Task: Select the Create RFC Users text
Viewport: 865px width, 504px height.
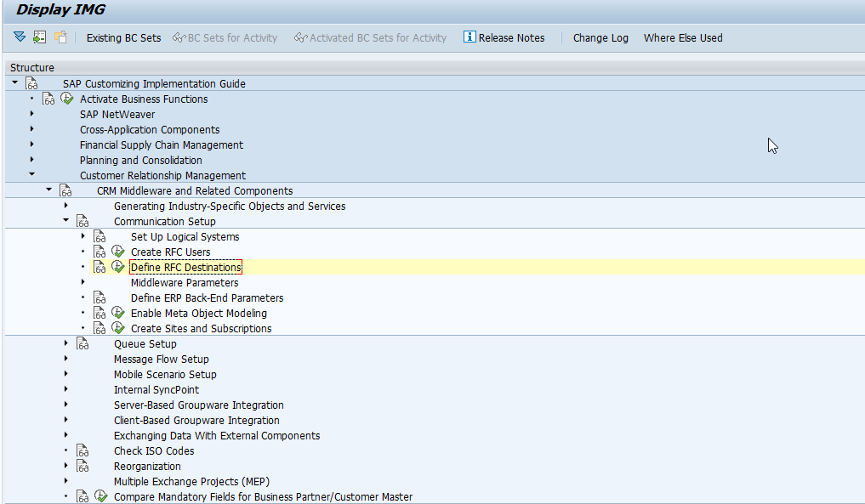Action: [x=170, y=252]
